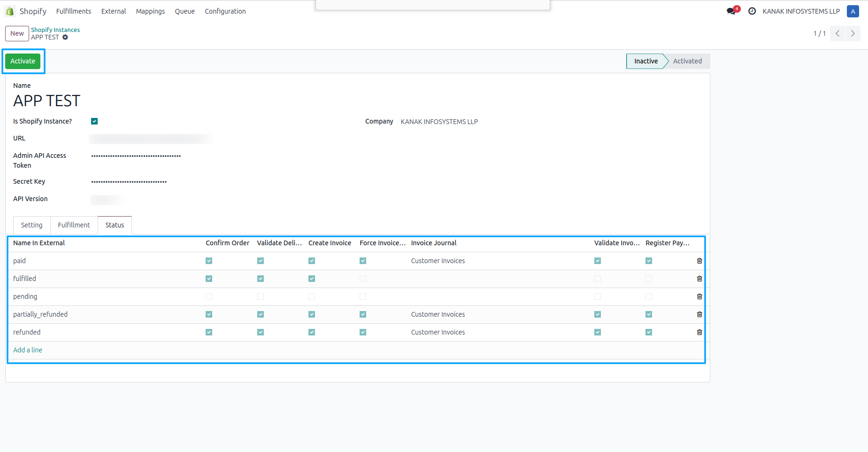Open the Mappings menu
Screen dimensions: 868x452
pos(150,11)
